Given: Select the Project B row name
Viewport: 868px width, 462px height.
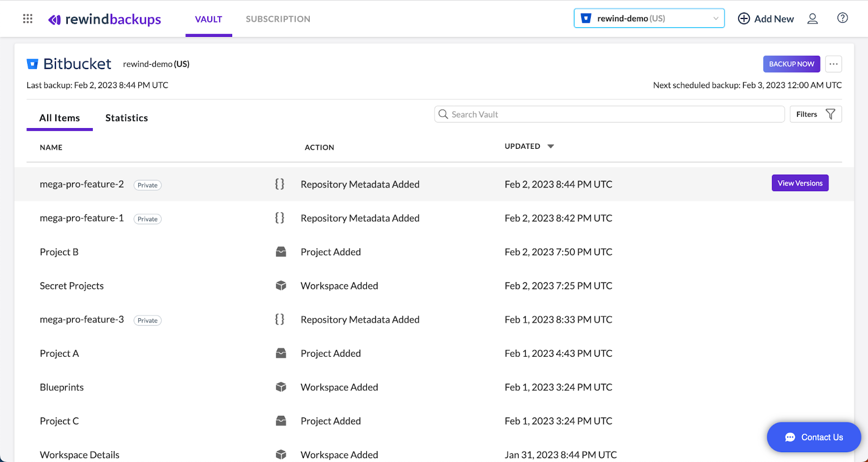Looking at the screenshot, I should tap(59, 252).
